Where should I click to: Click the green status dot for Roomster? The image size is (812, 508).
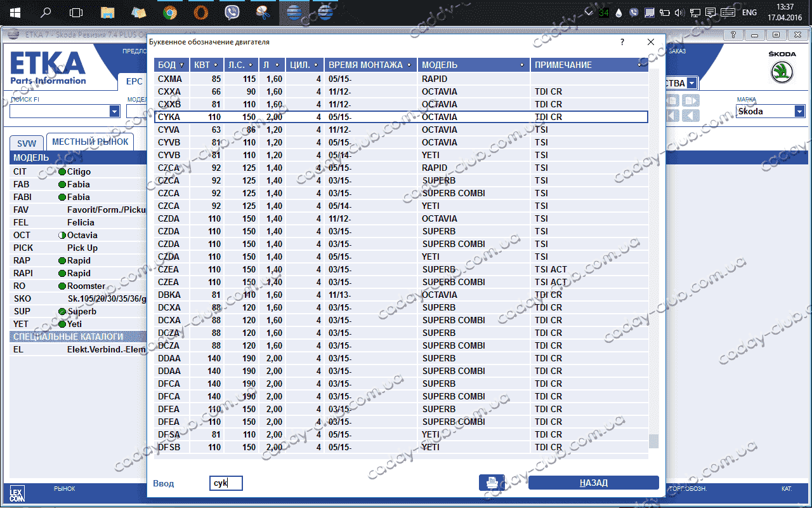(x=62, y=286)
